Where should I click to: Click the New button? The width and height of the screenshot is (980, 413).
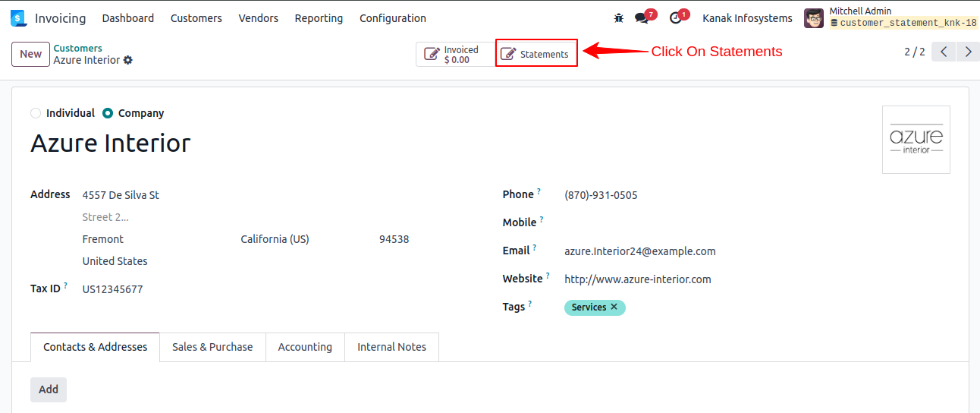click(x=31, y=54)
